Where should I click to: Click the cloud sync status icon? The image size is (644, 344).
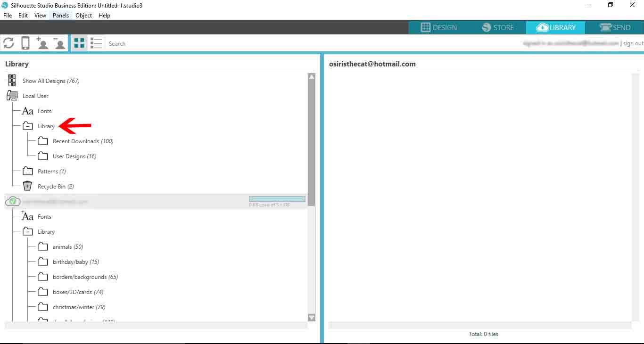coord(13,202)
